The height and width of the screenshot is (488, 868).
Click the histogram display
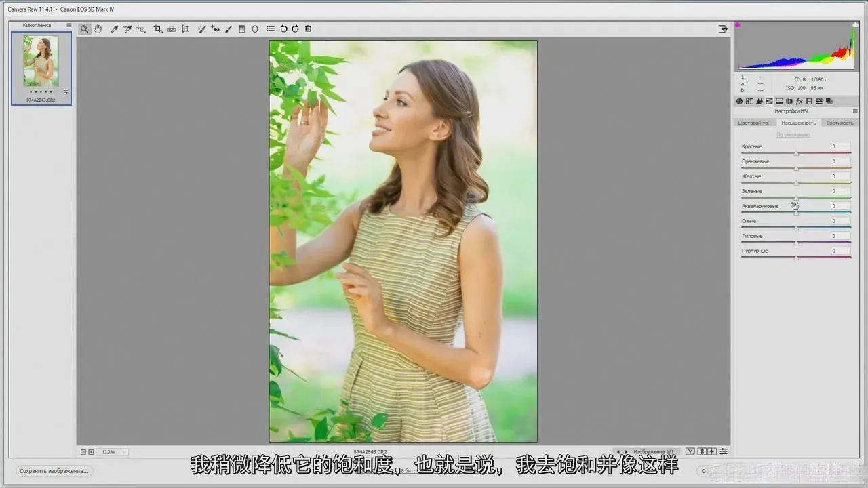coord(797,46)
